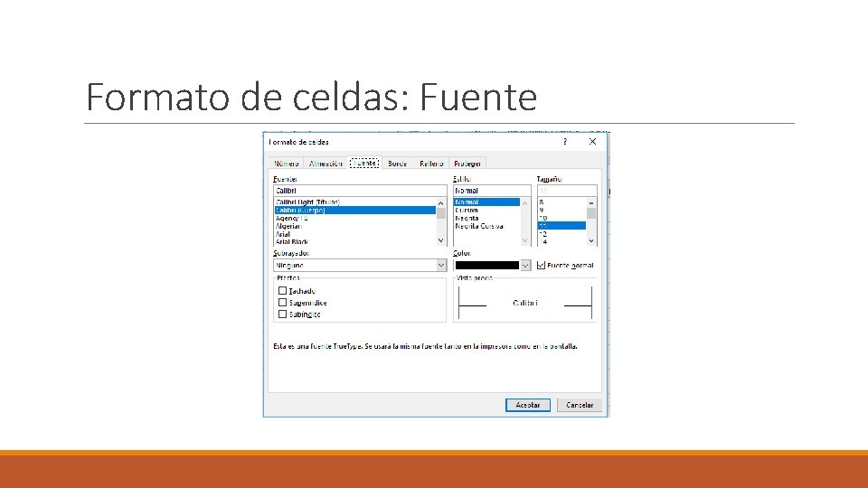
Task: Choose size 11 in size list
Action: 561,226
